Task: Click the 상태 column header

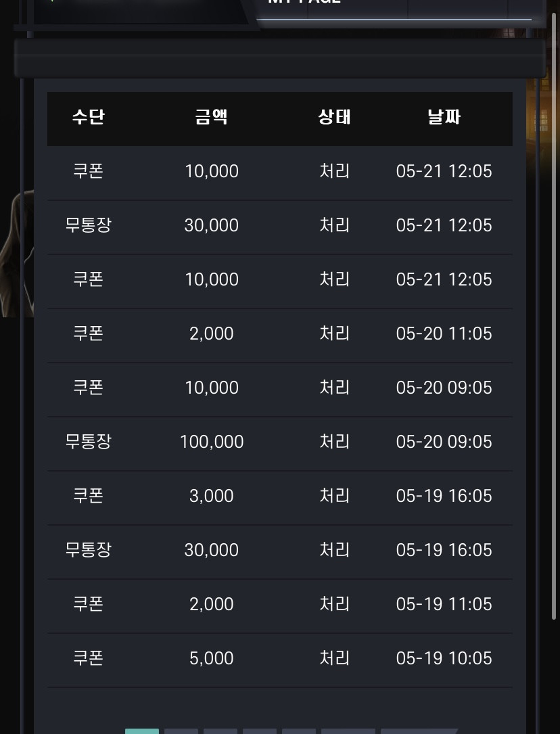Action: pos(335,116)
